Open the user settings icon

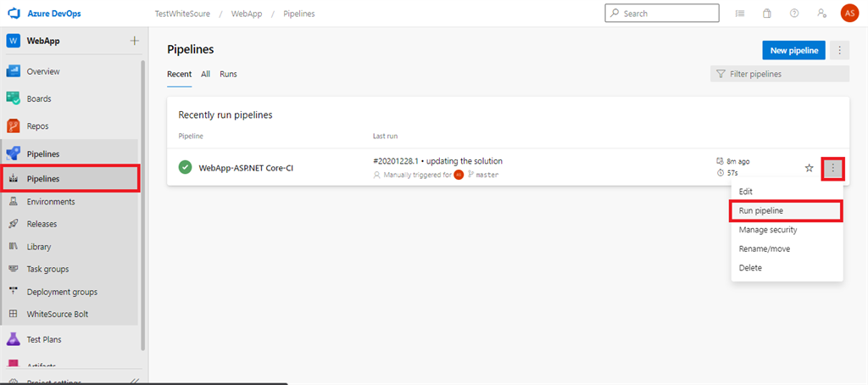point(822,14)
